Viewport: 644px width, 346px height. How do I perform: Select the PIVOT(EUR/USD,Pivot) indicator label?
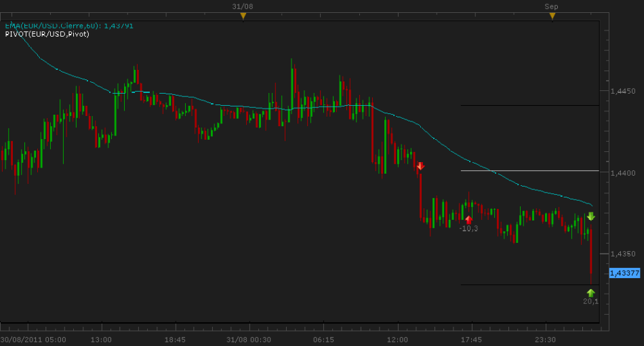pyautogui.click(x=47, y=34)
